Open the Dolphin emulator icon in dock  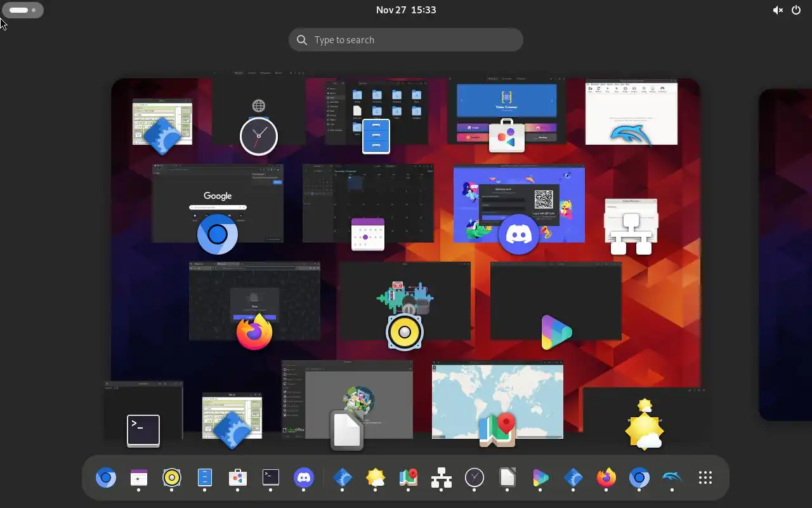[672, 478]
